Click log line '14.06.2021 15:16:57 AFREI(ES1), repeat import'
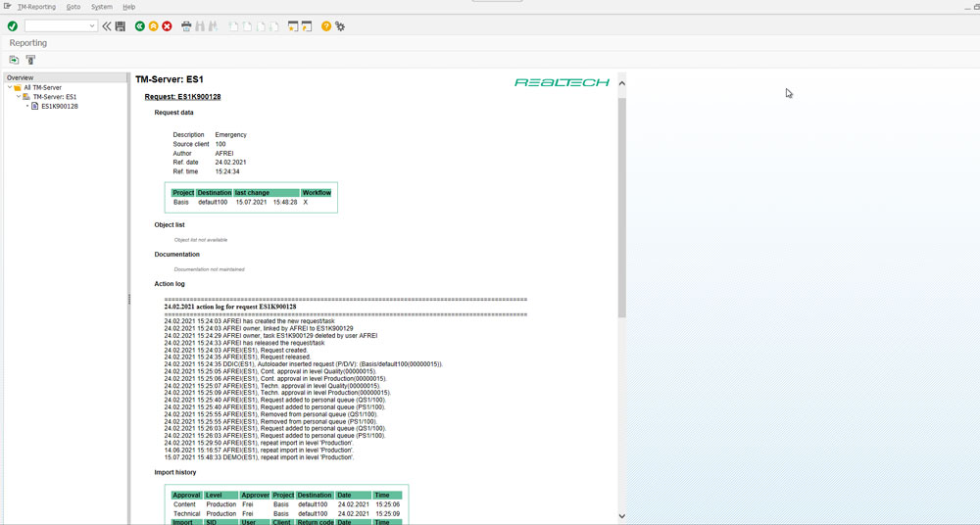This screenshot has width=980, height=525. click(260, 450)
